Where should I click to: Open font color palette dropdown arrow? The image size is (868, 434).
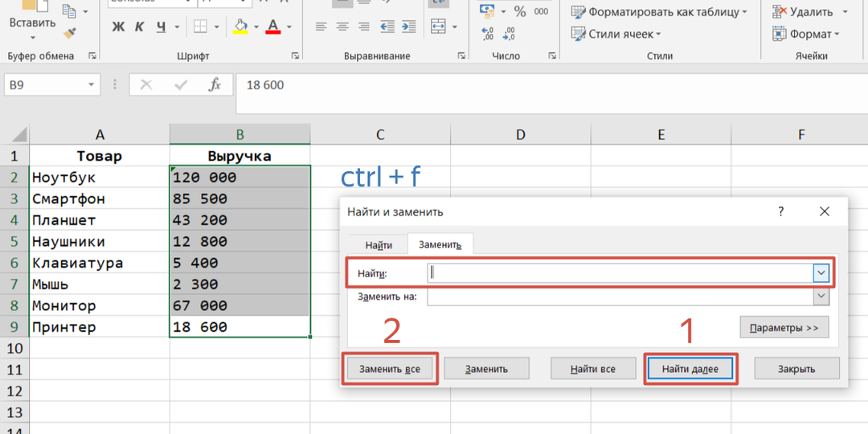tap(289, 27)
